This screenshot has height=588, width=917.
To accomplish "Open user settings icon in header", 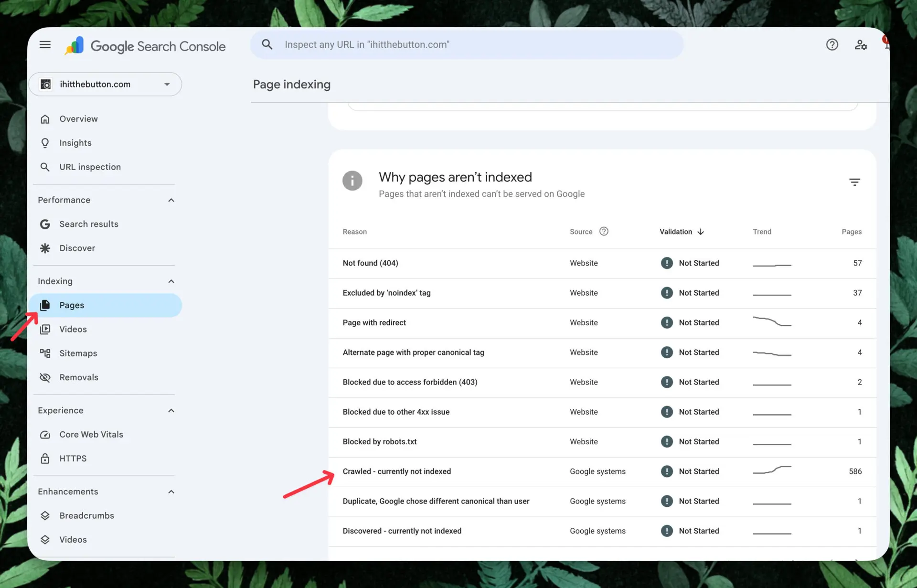I will [x=861, y=45].
